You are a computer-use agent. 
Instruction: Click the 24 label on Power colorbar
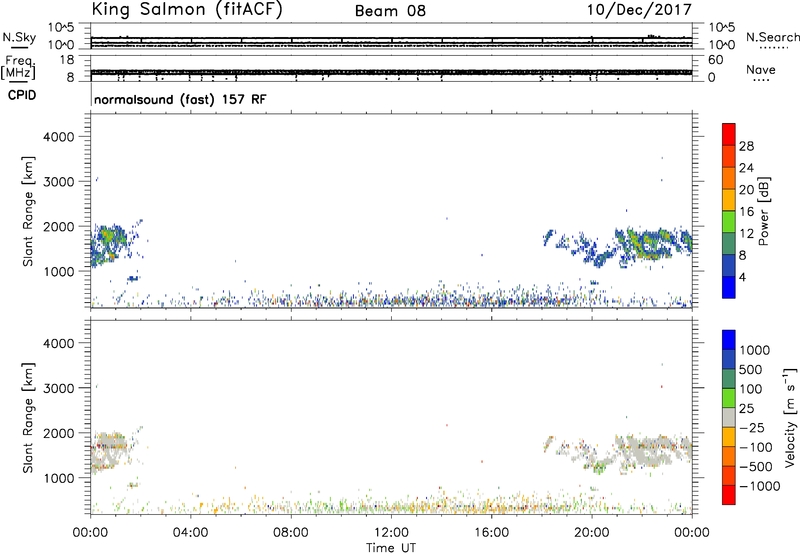pos(746,168)
